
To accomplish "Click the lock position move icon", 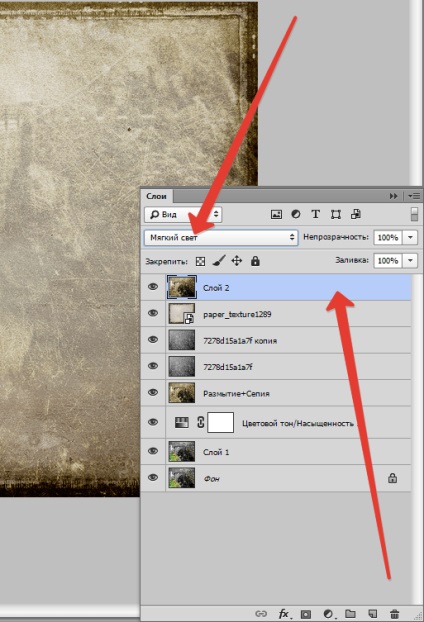I will tap(237, 261).
